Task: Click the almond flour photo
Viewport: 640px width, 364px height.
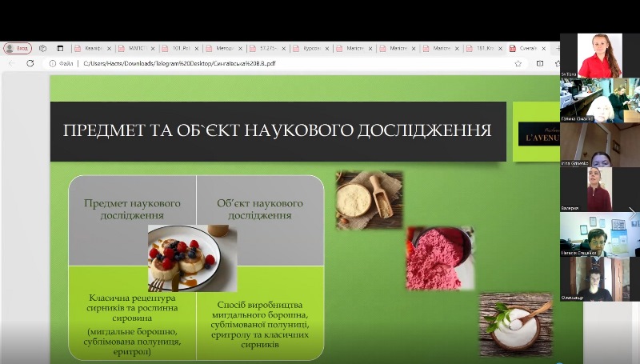Action: coord(370,200)
